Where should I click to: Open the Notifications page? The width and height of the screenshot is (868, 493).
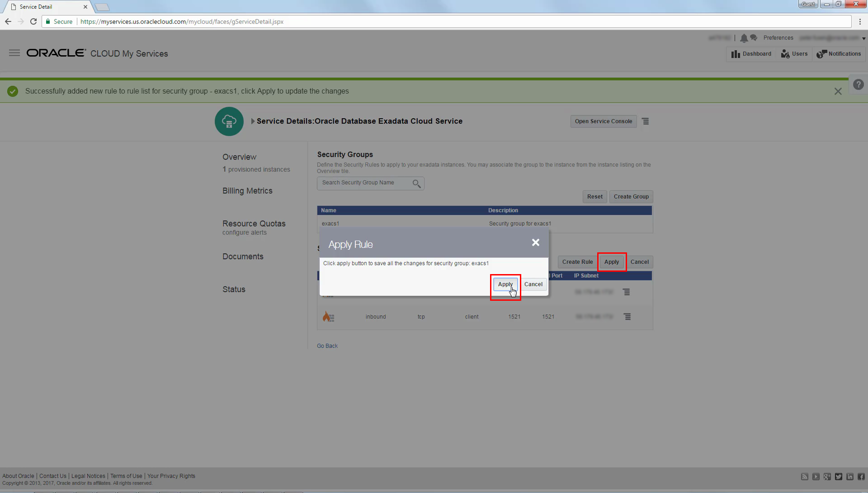(x=839, y=54)
